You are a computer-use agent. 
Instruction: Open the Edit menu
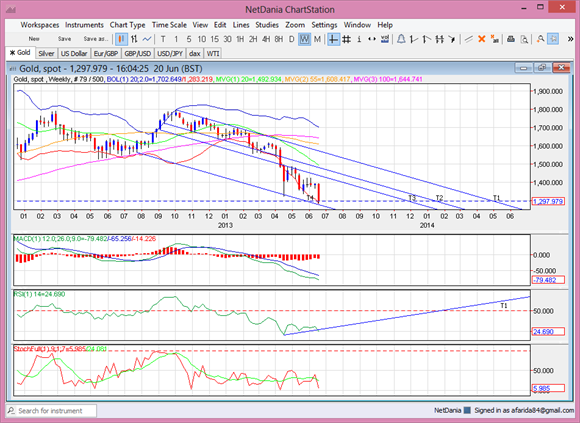220,25
